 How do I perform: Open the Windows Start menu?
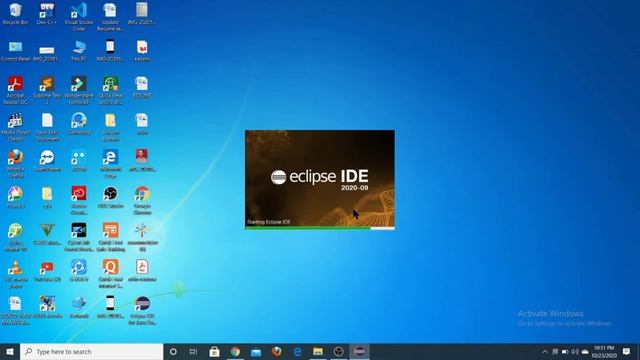coord(10,351)
